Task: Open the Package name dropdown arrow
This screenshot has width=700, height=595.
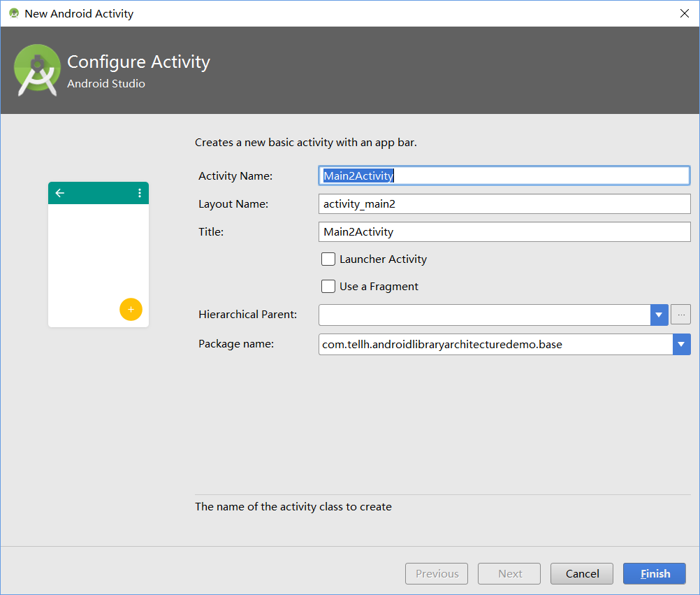Action: (x=682, y=344)
